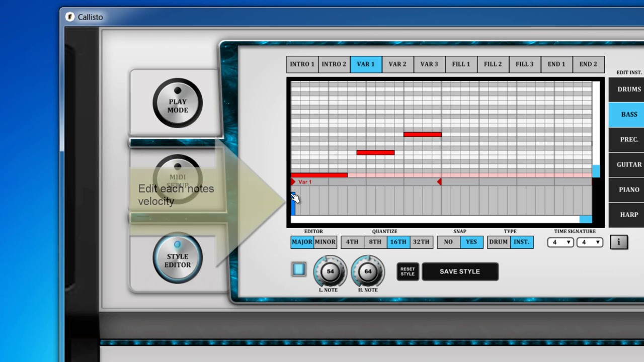Turn snap on with YES
Viewport: 644px width, 362px height.
471,242
